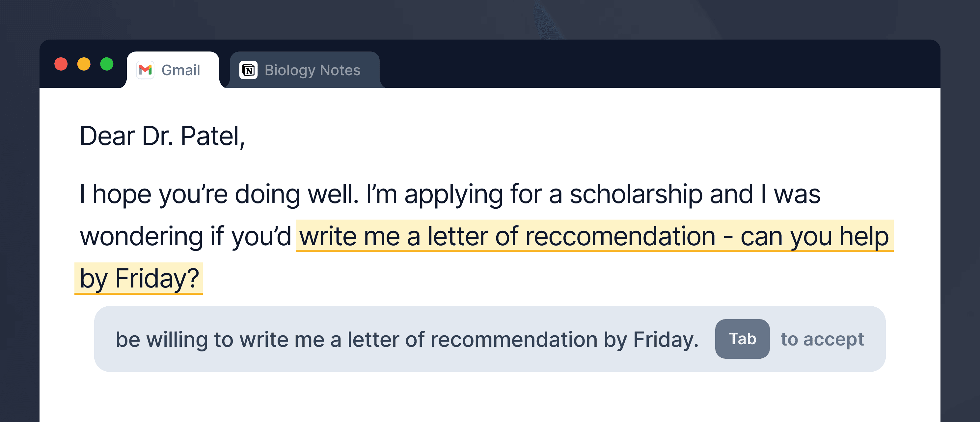Click highlighted "by Friday?" text
The width and height of the screenshot is (980, 422).
coord(139,279)
